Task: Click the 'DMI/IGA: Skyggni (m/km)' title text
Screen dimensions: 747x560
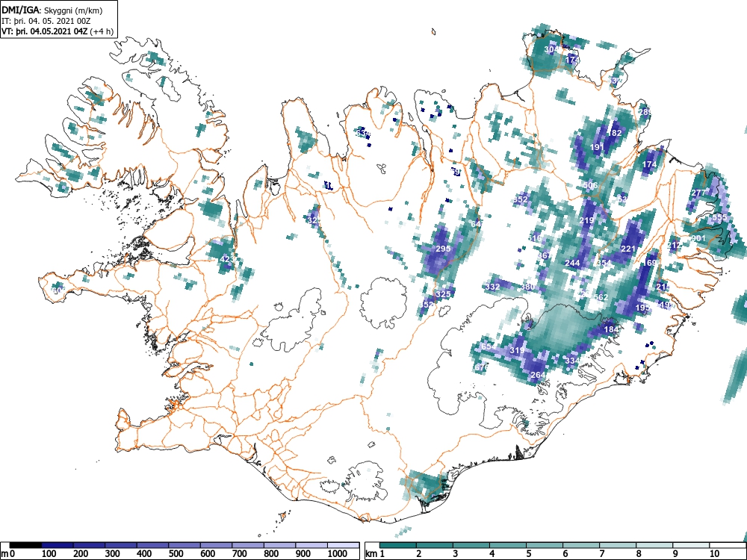Action: pyautogui.click(x=52, y=10)
